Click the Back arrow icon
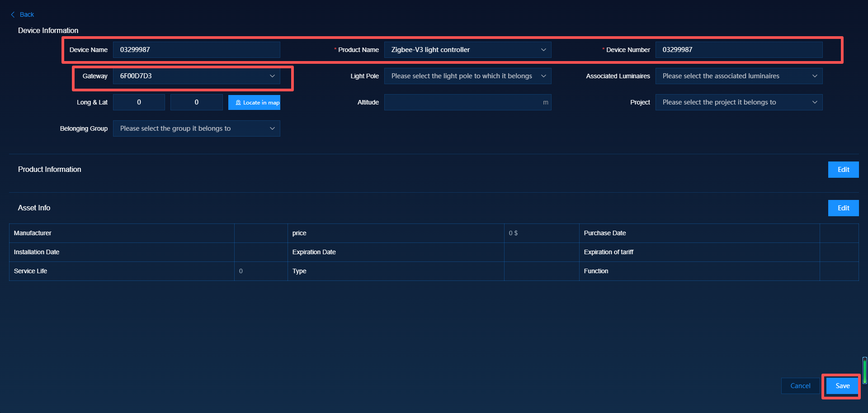This screenshot has height=413, width=868. pyautogui.click(x=13, y=14)
